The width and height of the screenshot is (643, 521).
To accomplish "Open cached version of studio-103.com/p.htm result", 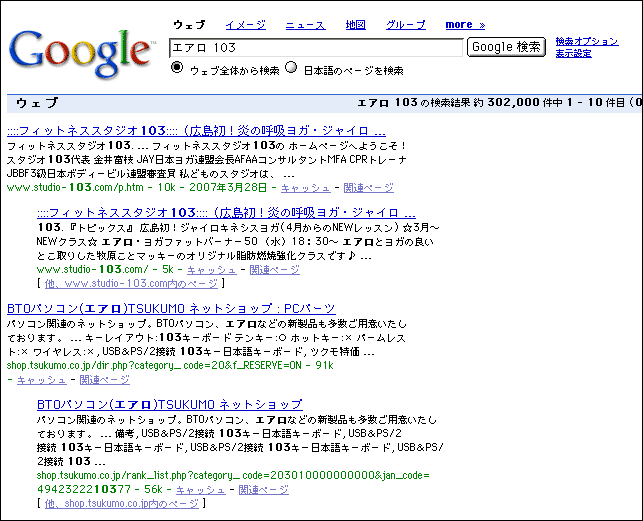I will 305,187.
